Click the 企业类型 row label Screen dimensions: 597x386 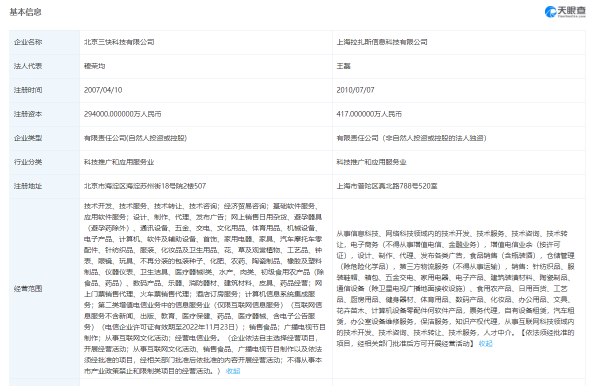coord(28,138)
